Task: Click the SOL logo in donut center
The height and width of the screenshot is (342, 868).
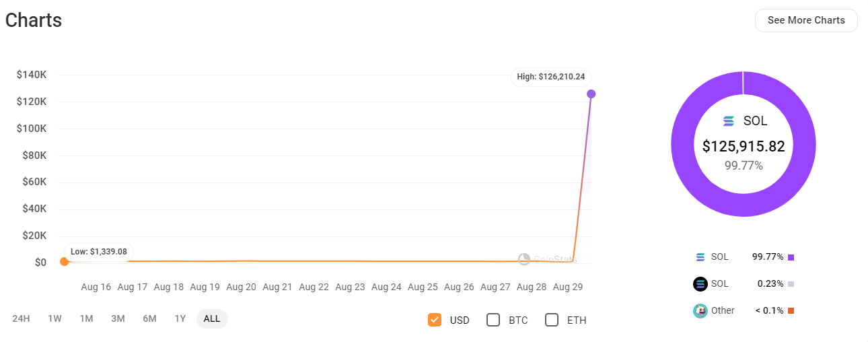Action: [x=728, y=121]
